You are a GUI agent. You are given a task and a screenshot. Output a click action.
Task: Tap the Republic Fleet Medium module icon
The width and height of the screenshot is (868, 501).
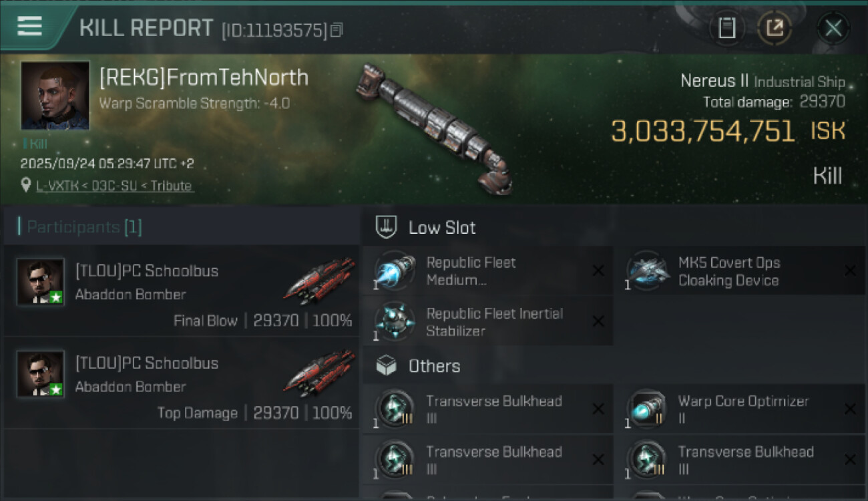pyautogui.click(x=395, y=271)
